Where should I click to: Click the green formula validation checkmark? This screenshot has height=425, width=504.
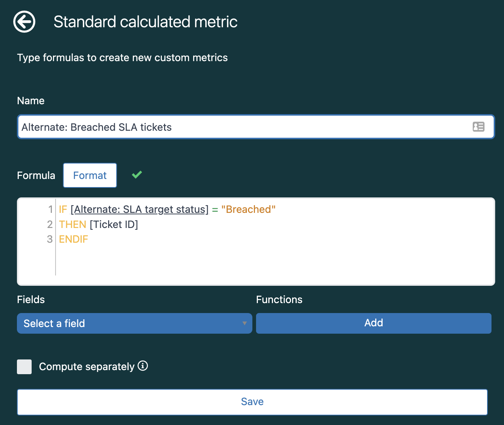tap(137, 175)
